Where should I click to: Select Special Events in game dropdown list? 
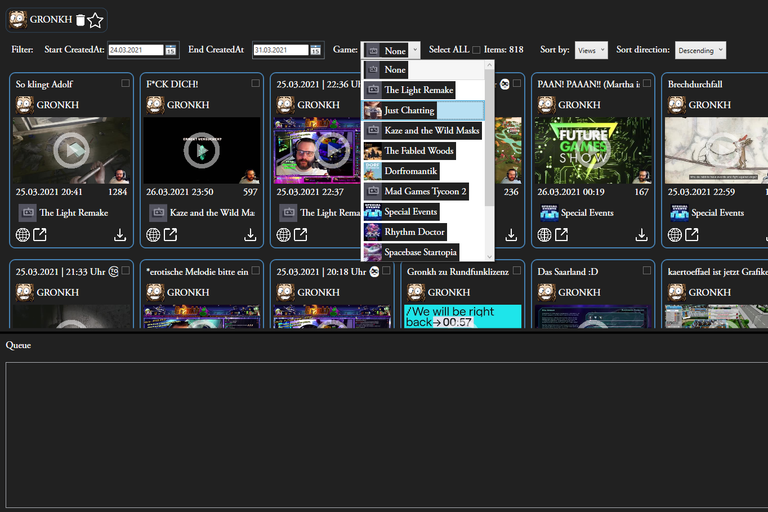[423, 212]
